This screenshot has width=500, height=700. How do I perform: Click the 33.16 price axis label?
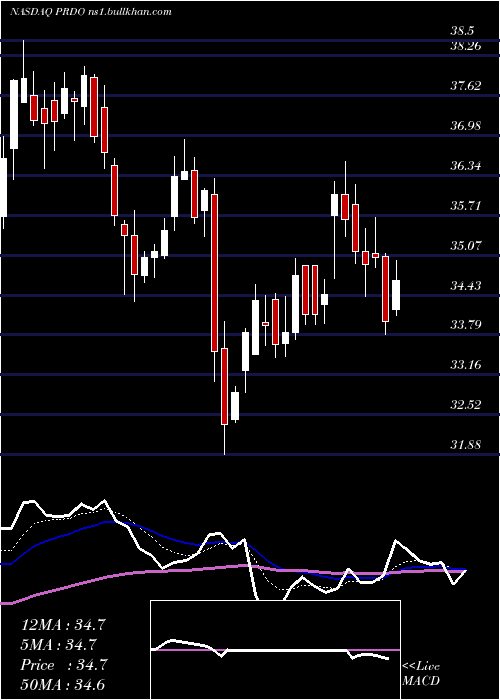[466, 365]
